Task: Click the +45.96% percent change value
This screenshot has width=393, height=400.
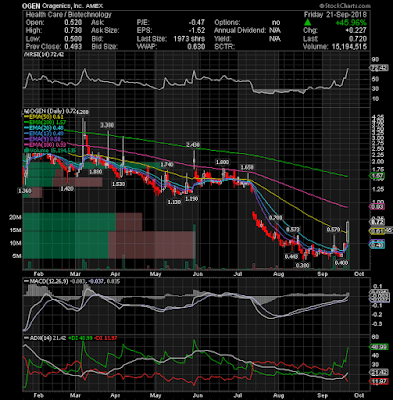Action: coord(351,23)
